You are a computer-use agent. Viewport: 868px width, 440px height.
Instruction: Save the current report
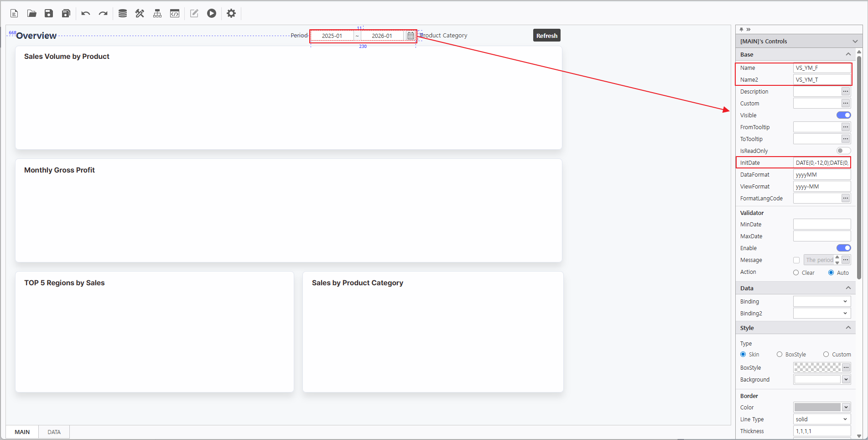point(49,13)
